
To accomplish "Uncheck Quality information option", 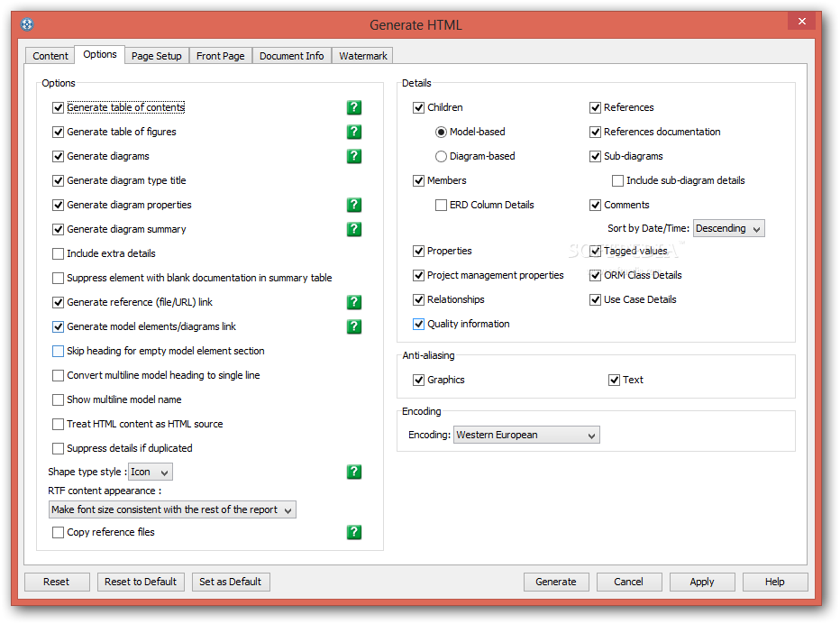I will click(x=419, y=324).
